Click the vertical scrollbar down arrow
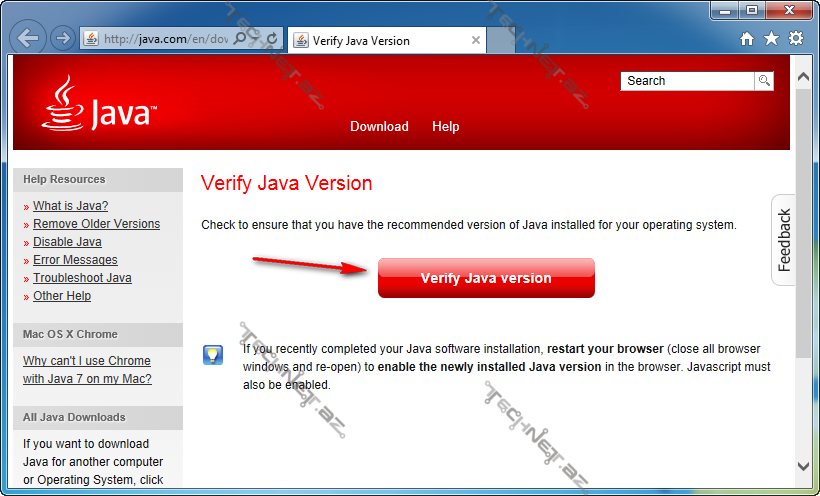The width and height of the screenshot is (820, 496). pos(804,466)
